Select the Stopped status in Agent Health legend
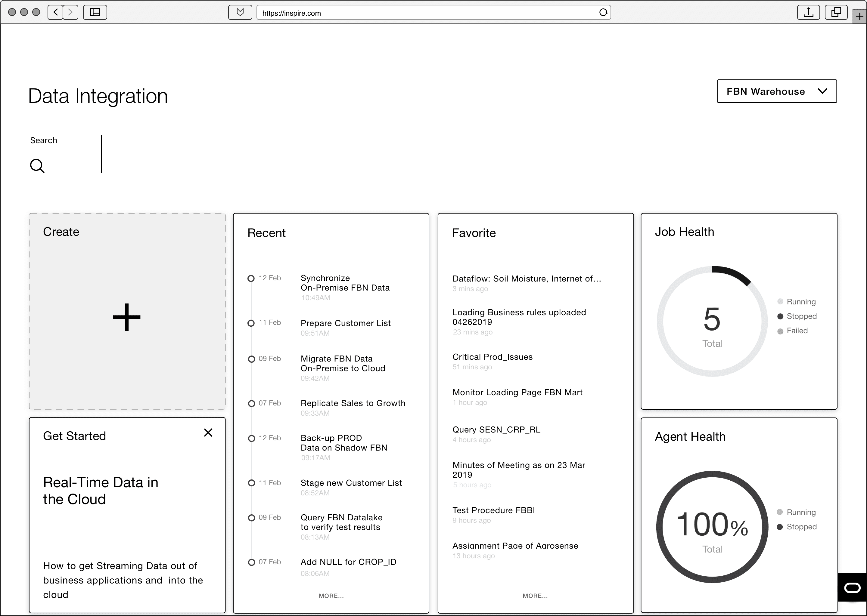The width and height of the screenshot is (867, 616). point(802,526)
